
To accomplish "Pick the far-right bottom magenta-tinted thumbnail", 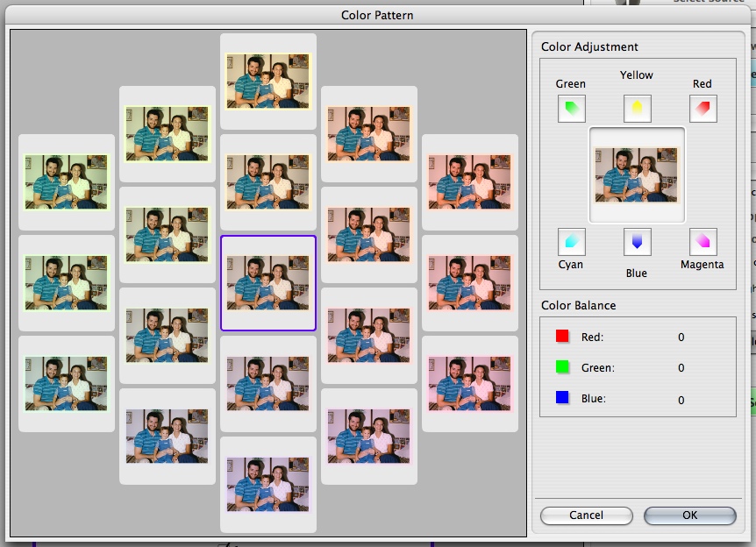I will [x=470, y=384].
